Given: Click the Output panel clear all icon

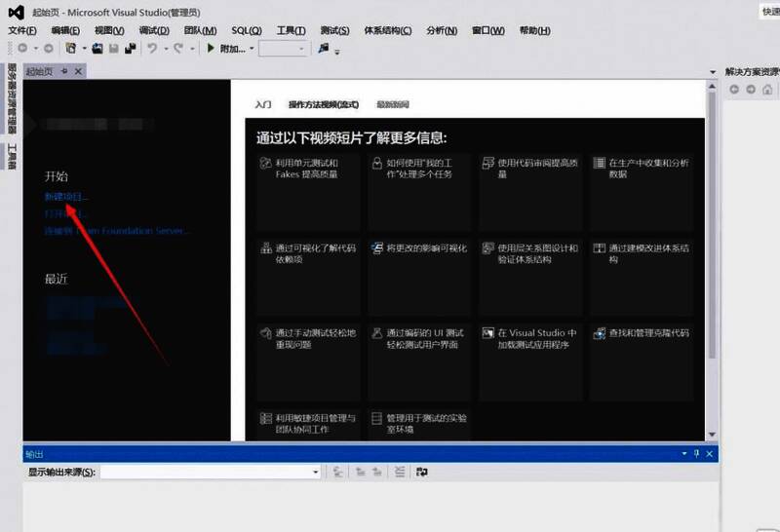Looking at the screenshot, I should point(400,472).
